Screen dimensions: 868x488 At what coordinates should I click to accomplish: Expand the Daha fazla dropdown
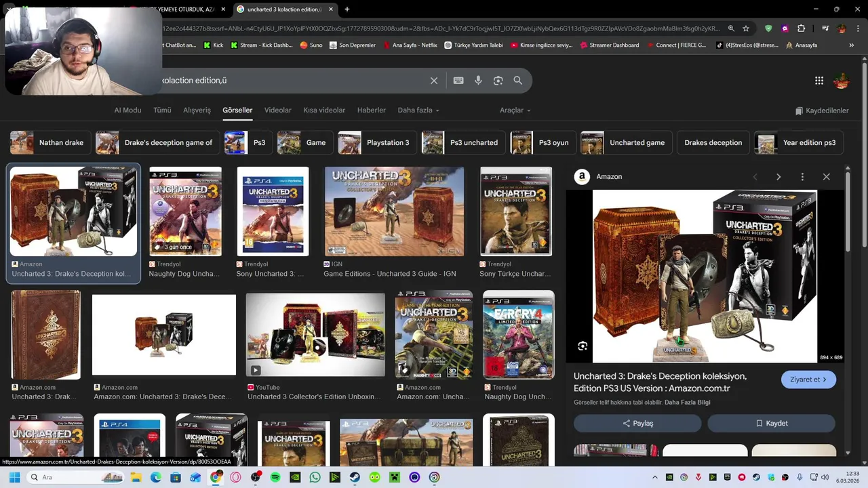(x=418, y=110)
